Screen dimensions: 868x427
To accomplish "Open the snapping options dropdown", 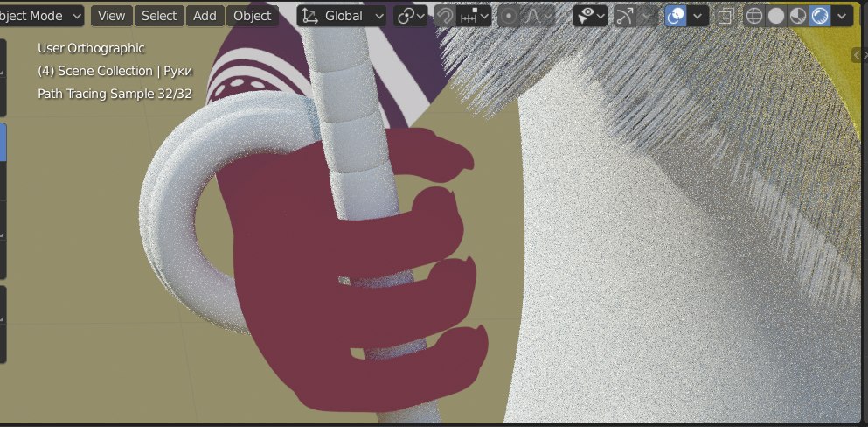I will [x=474, y=16].
